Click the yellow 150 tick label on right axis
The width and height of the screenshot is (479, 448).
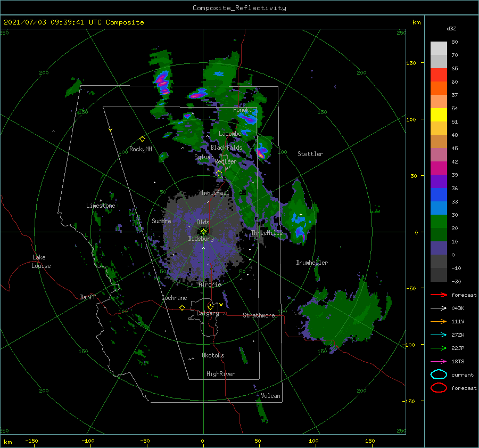tap(410, 63)
